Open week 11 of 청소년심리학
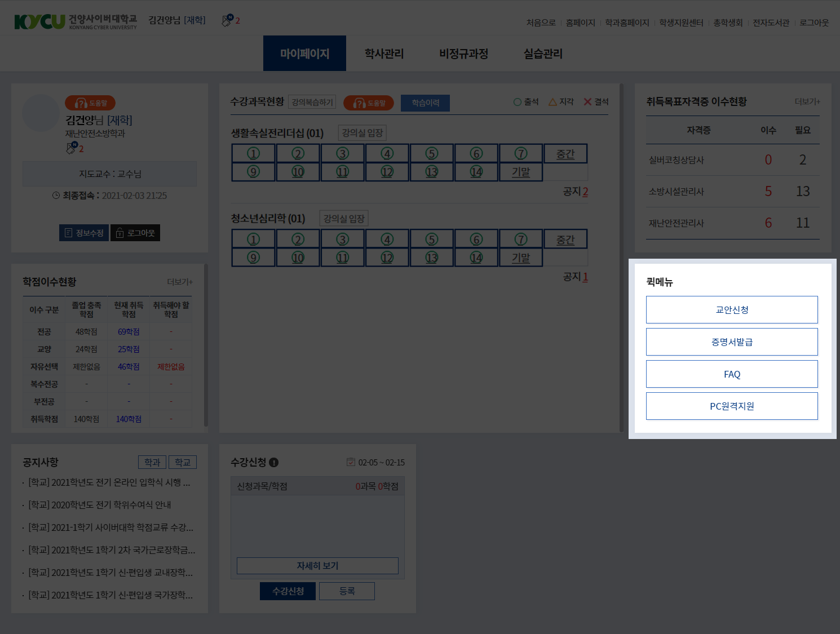 (x=343, y=257)
